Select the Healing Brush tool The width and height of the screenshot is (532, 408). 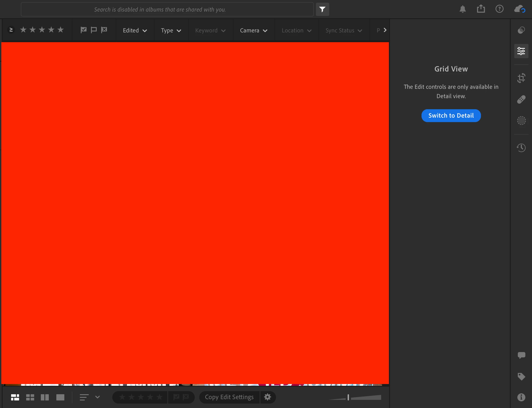(x=521, y=99)
